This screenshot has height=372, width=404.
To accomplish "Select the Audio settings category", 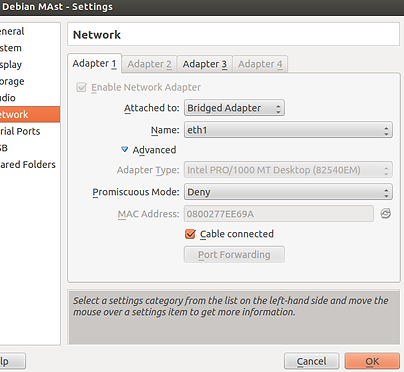I will (30, 98).
